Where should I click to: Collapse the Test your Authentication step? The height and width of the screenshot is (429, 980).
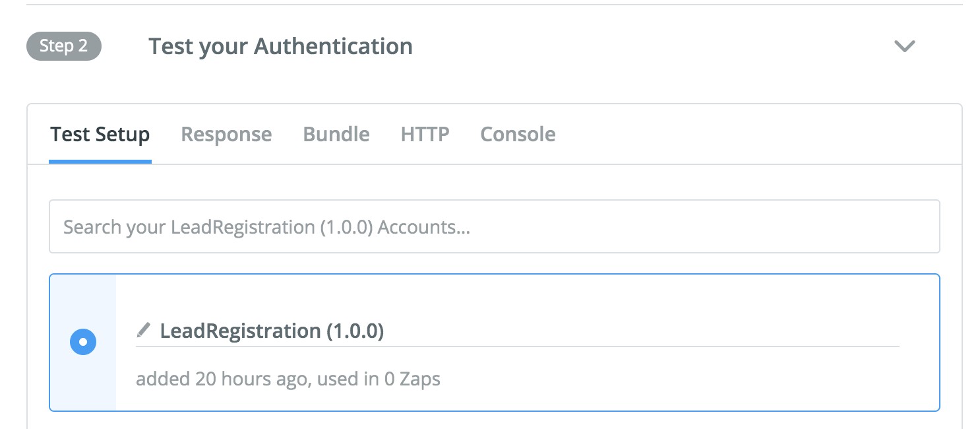pos(904,46)
